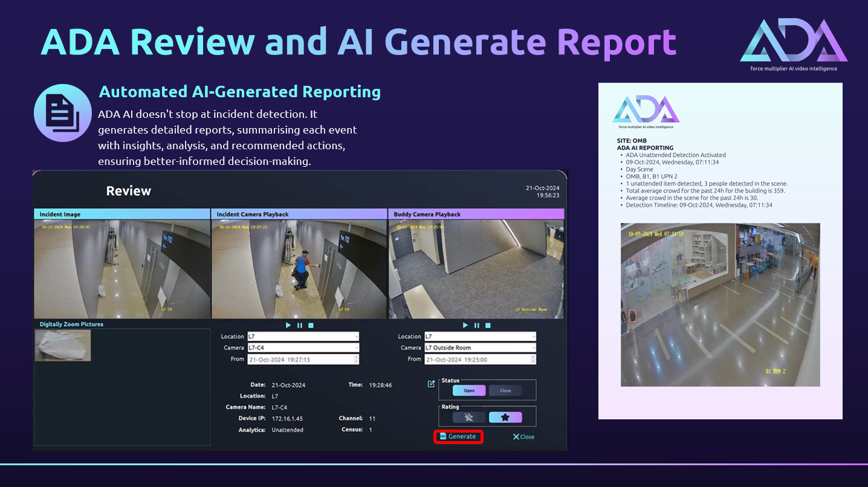Select the unstarred rating button
This screenshot has height=487, width=868.
469,417
